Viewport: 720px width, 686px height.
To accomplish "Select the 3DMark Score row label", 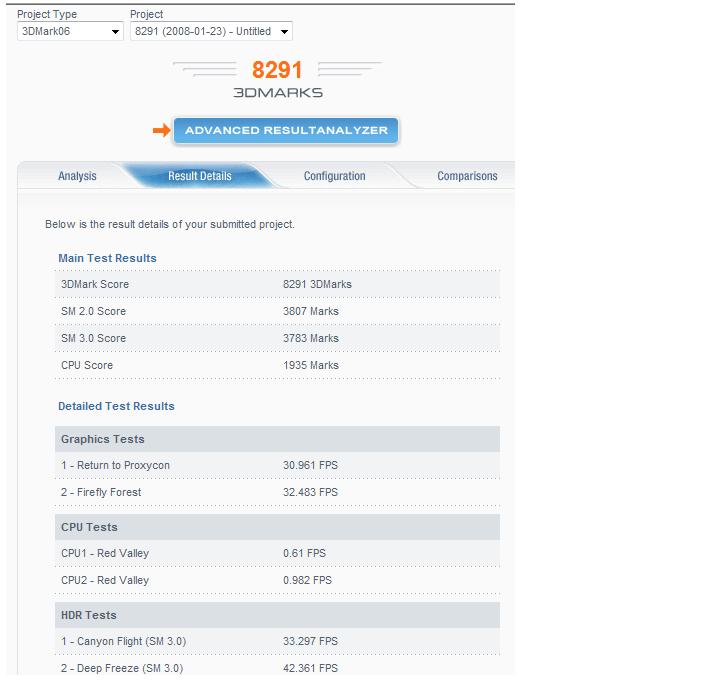I will pyautogui.click(x=95, y=284).
